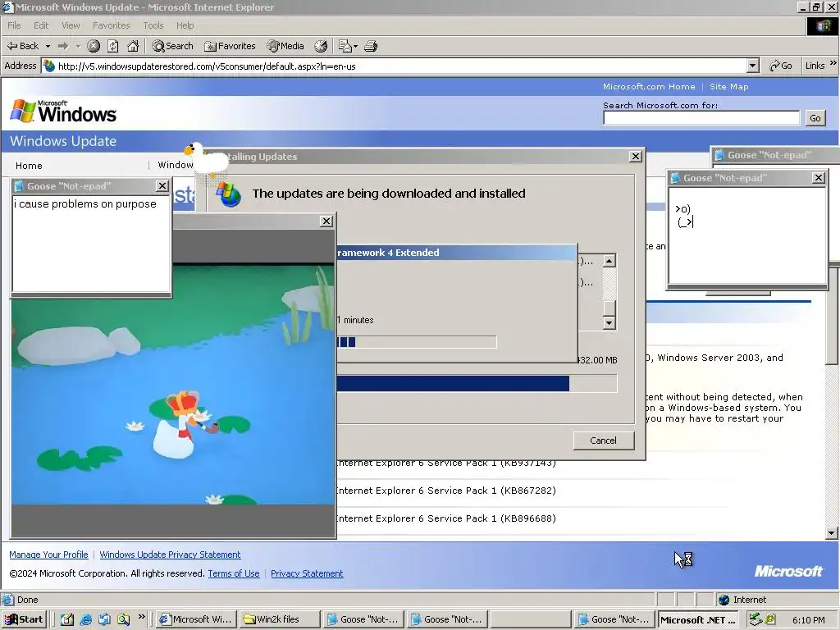This screenshot has width=840, height=630.
Task: Close the front Goose Not-epad with ASCII art
Action: click(x=818, y=178)
